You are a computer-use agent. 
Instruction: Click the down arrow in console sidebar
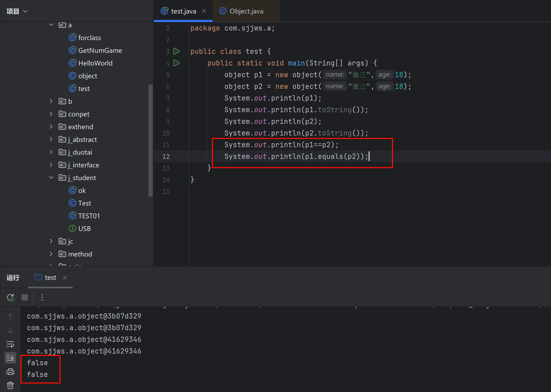10,330
